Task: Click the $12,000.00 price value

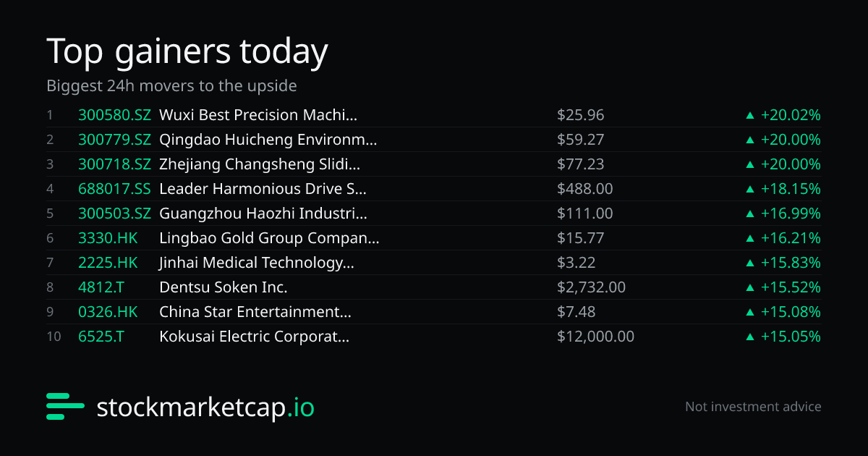Action: click(x=595, y=337)
